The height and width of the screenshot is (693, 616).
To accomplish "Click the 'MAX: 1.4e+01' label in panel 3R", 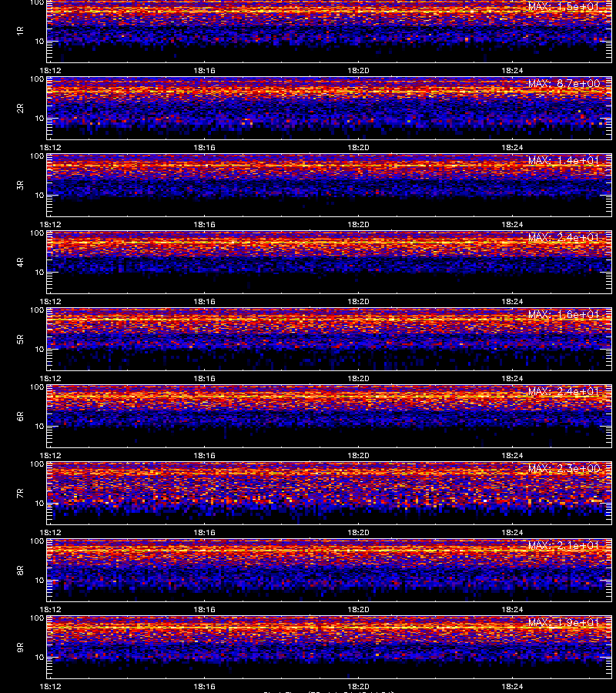I will coord(564,160).
